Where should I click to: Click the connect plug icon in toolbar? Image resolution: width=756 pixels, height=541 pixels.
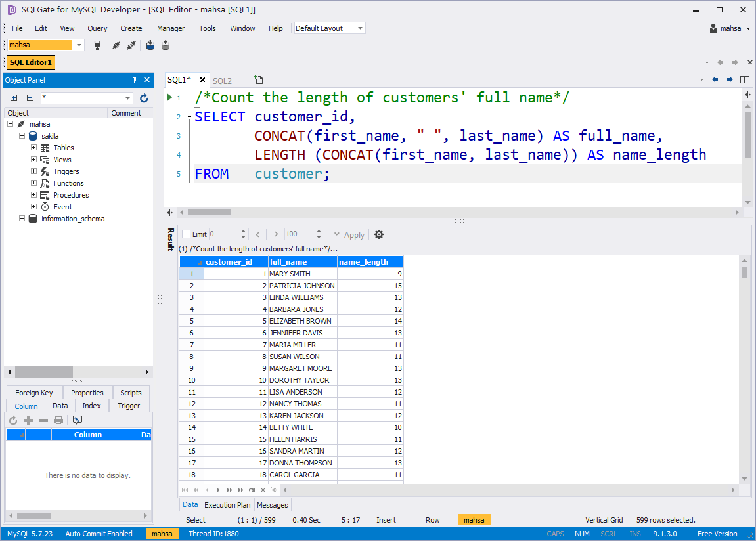(116, 45)
